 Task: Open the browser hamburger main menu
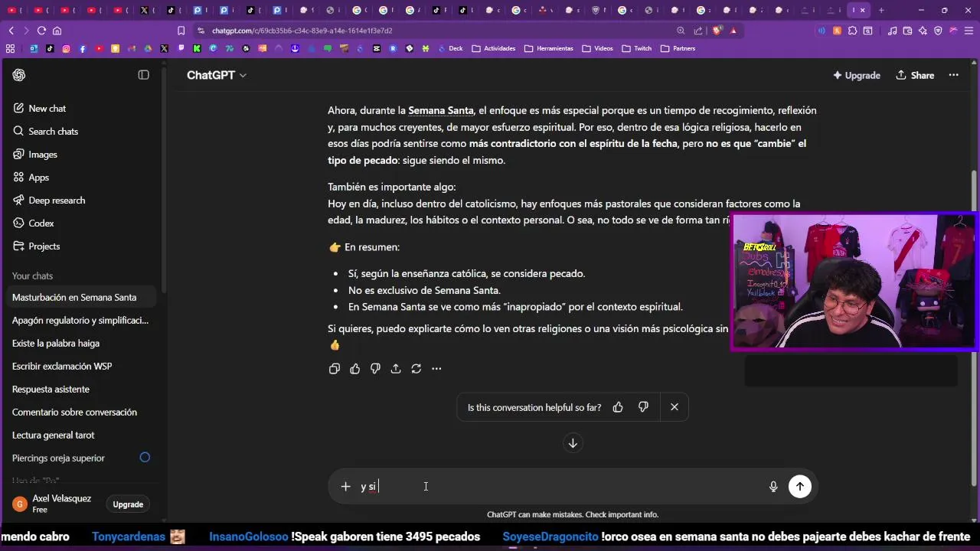coord(969,31)
